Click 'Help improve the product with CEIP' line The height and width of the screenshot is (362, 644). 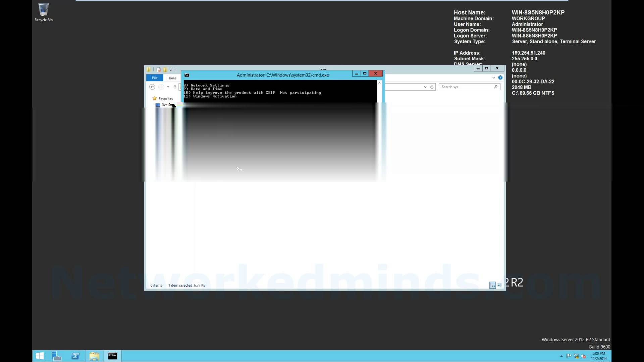(x=252, y=93)
